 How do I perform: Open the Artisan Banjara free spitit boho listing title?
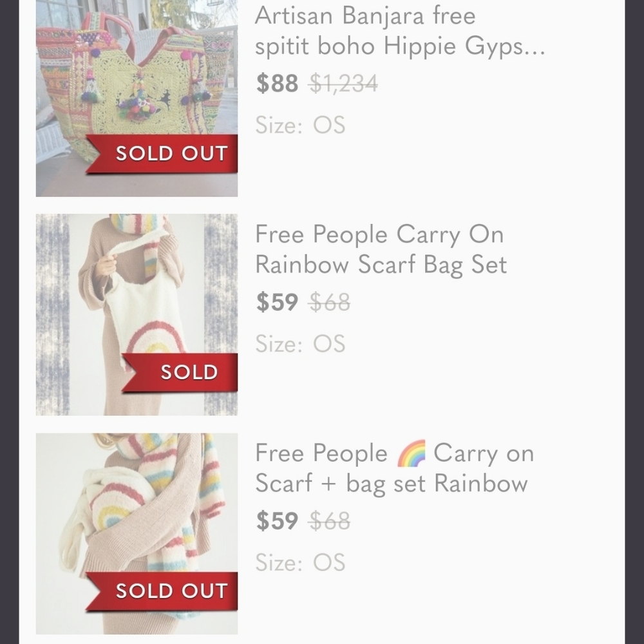399,31
